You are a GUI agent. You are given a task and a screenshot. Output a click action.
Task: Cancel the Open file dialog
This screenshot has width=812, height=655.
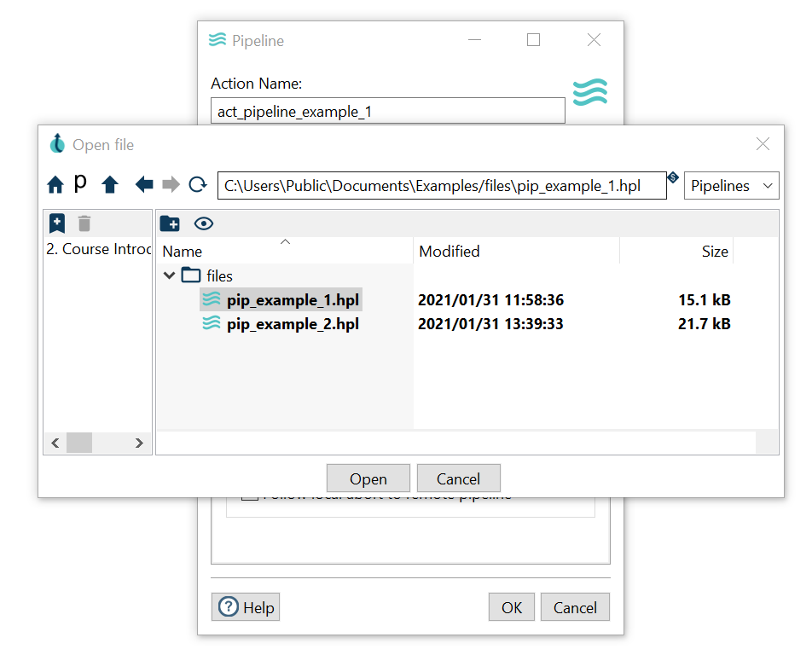tap(458, 478)
